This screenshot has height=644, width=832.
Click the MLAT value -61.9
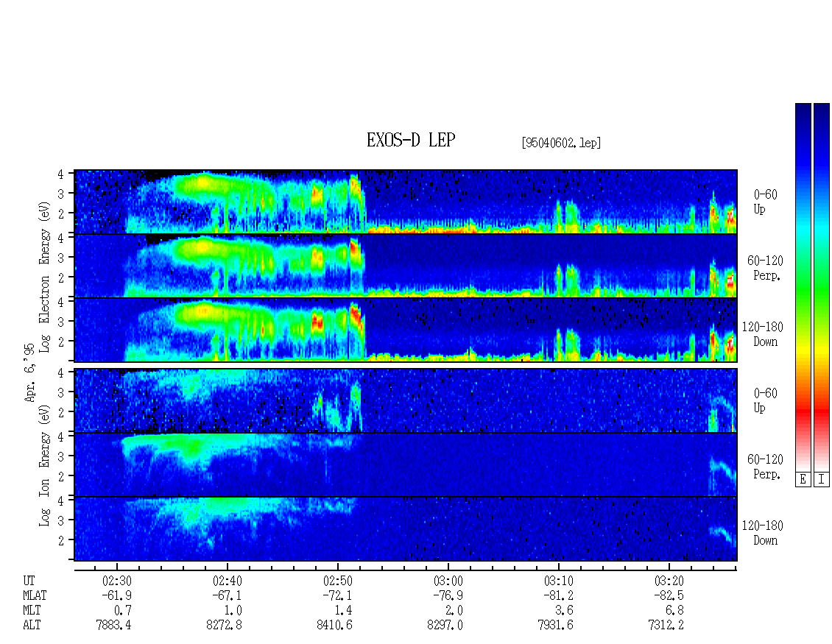pyautogui.click(x=117, y=595)
